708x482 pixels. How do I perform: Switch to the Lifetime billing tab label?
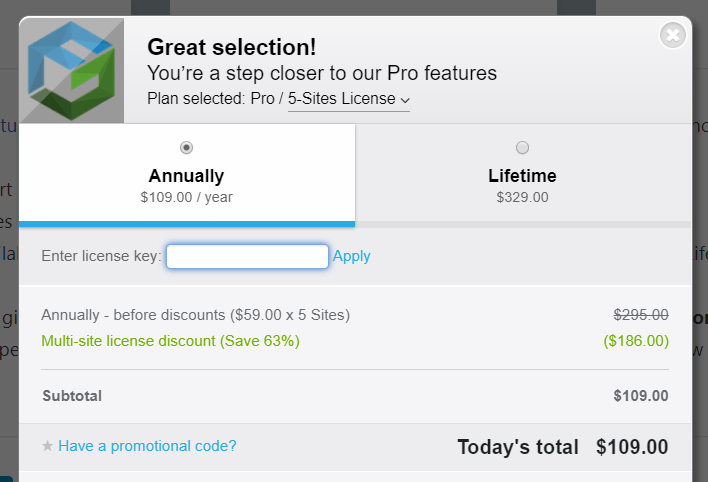pos(522,176)
